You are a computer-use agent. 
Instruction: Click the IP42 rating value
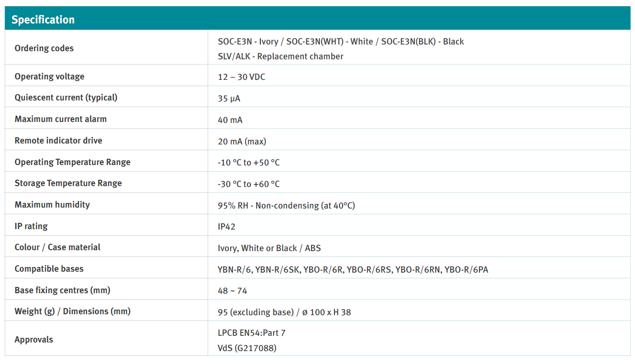pyautogui.click(x=226, y=227)
